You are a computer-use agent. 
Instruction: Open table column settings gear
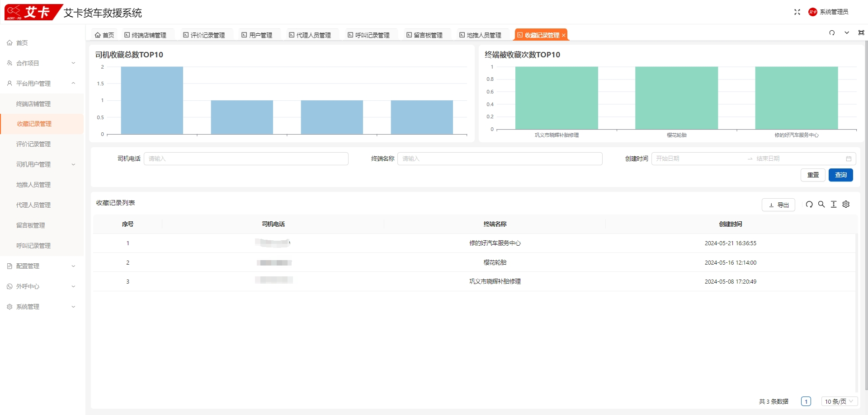[x=846, y=205]
